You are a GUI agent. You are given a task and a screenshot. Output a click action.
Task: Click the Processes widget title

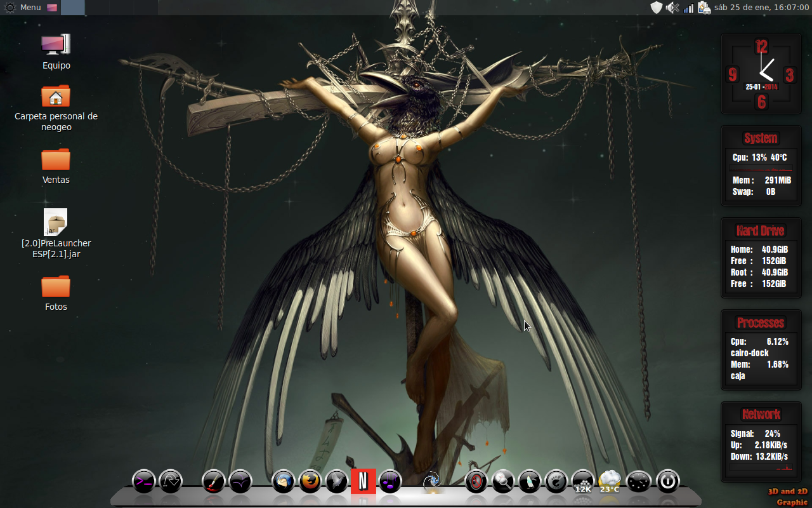click(761, 323)
